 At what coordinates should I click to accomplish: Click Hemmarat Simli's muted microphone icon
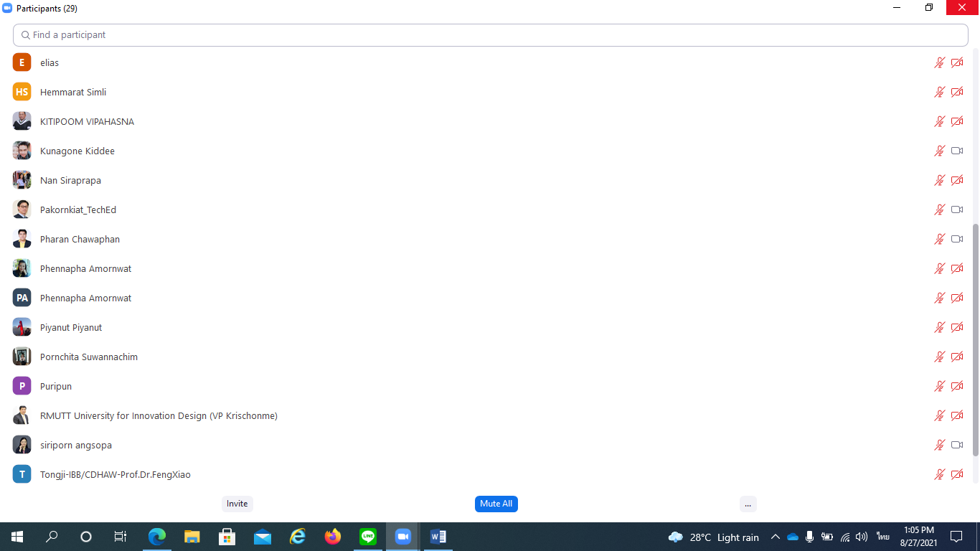(x=939, y=92)
